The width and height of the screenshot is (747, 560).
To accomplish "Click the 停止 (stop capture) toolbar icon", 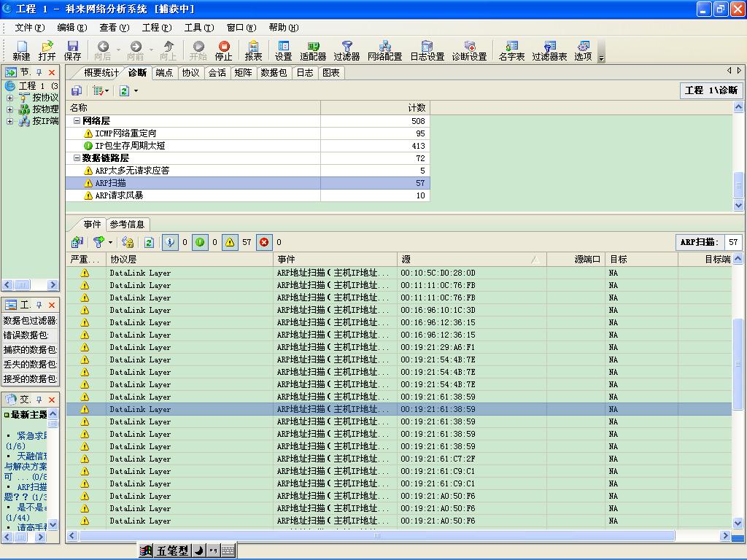I will [x=224, y=50].
